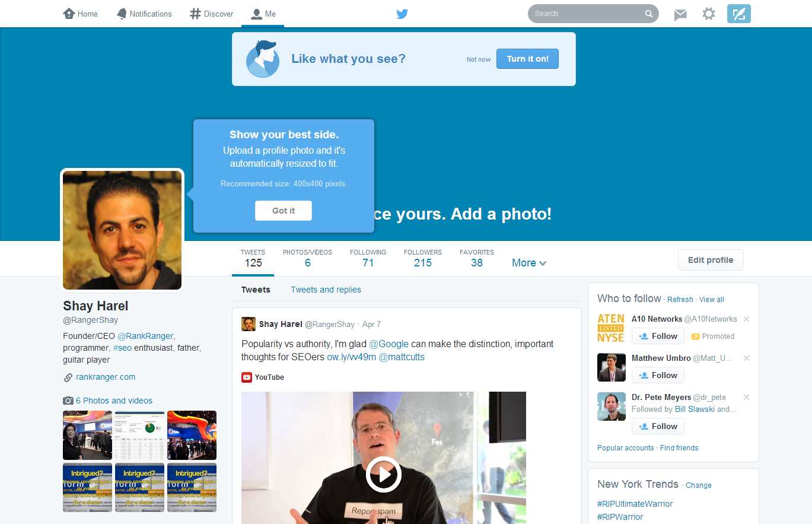
Task: Switch to Tweets tab
Action: point(256,290)
